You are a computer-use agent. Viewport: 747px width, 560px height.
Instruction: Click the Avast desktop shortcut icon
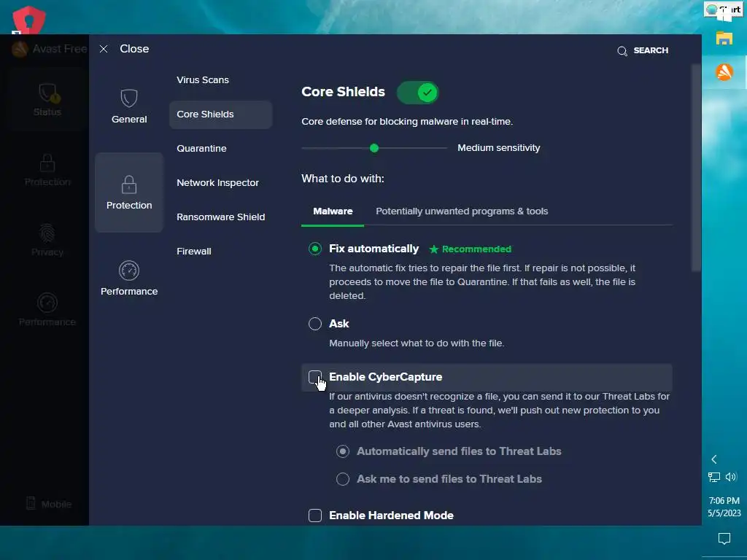coord(29,20)
